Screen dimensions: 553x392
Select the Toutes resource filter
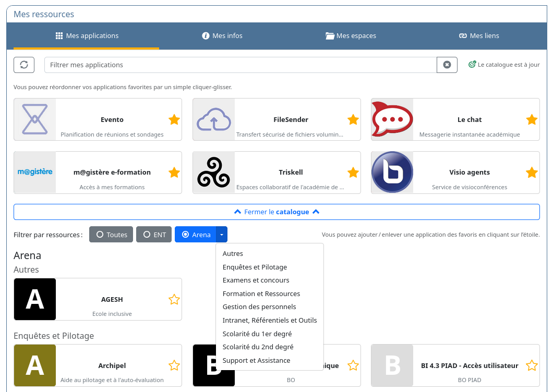pyautogui.click(x=112, y=235)
